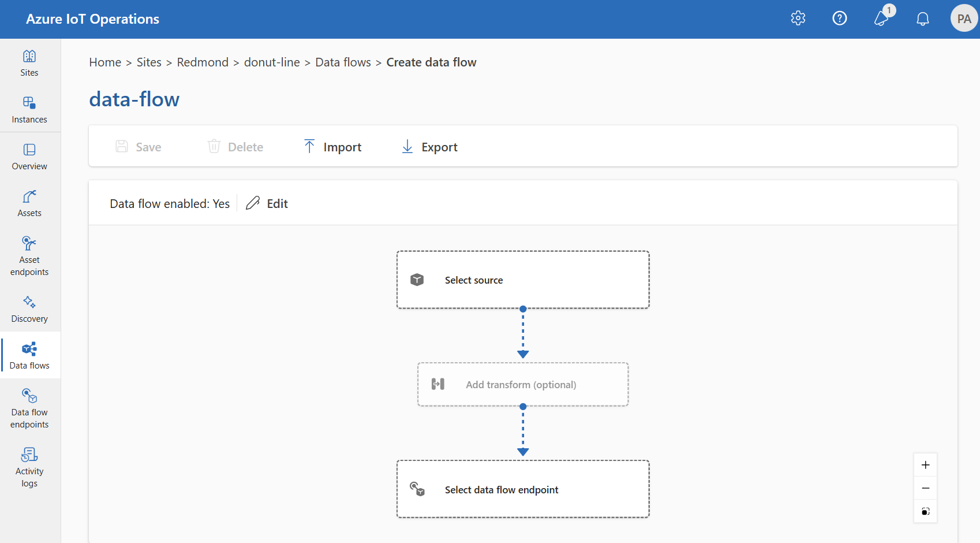Open Azure IoT Operations settings gear
Image resolution: width=980 pixels, height=543 pixels.
(798, 18)
